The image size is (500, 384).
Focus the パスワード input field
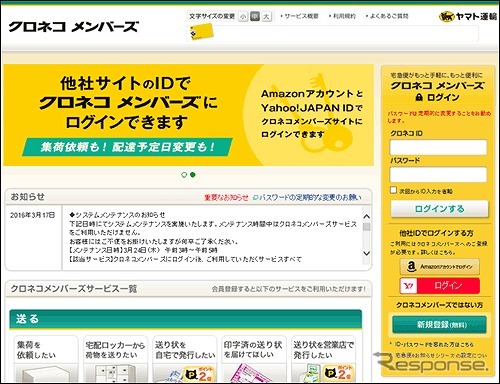pos(438,175)
